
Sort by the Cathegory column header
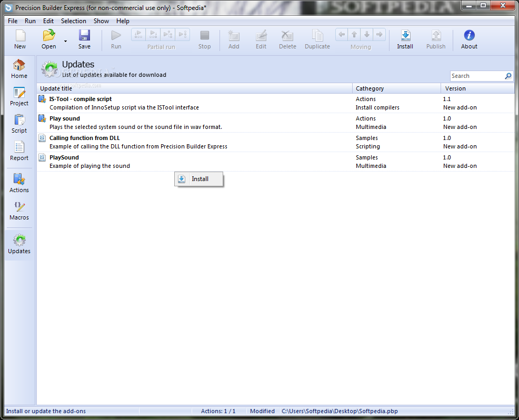396,88
